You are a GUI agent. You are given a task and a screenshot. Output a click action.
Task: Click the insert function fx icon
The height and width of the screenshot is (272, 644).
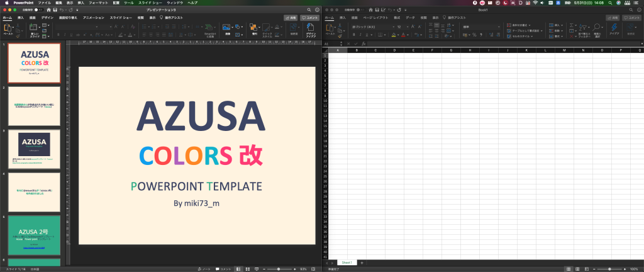pos(364,43)
